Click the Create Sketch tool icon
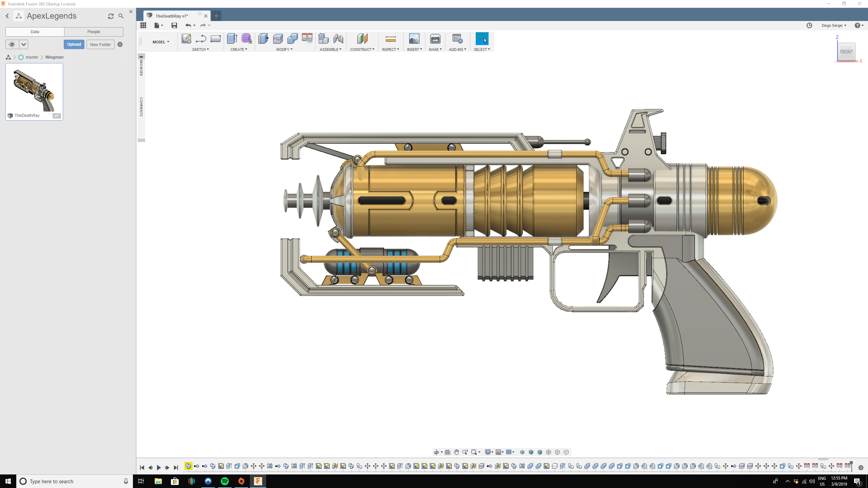868x488 pixels. tap(186, 39)
